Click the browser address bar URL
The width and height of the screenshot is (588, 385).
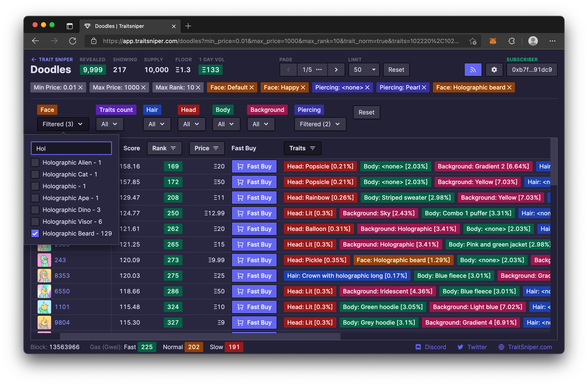click(281, 41)
